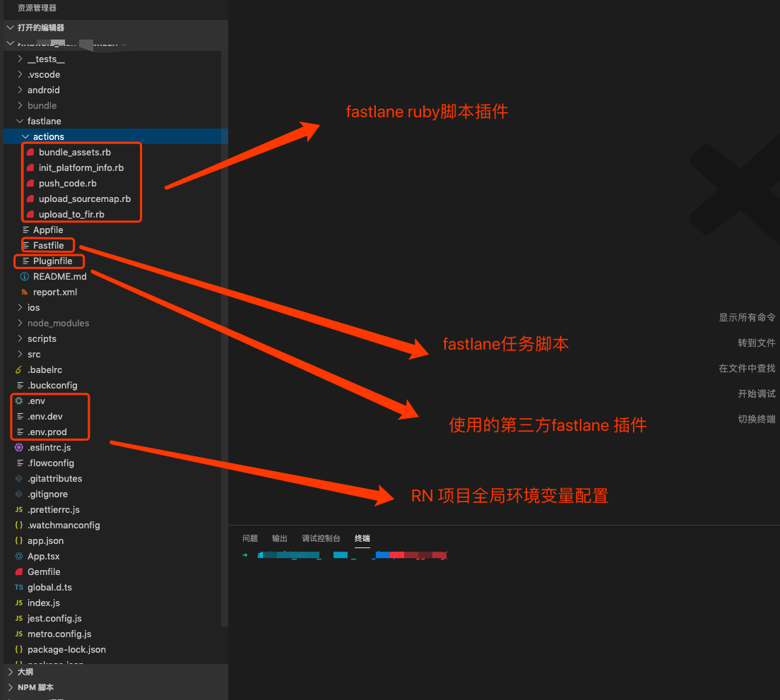Select the 输出 output tab
Screen dimensions: 780x700
pyautogui.click(x=280, y=538)
